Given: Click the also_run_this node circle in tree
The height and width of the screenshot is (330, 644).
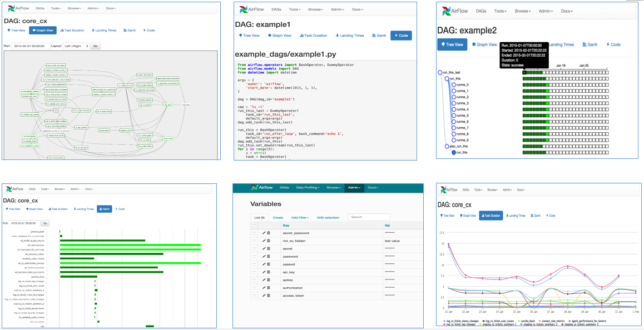Looking at the screenshot, I should pos(447,146).
